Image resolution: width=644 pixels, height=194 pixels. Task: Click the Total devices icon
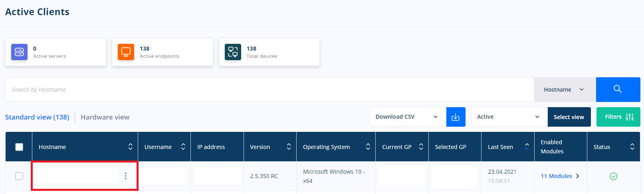click(233, 52)
